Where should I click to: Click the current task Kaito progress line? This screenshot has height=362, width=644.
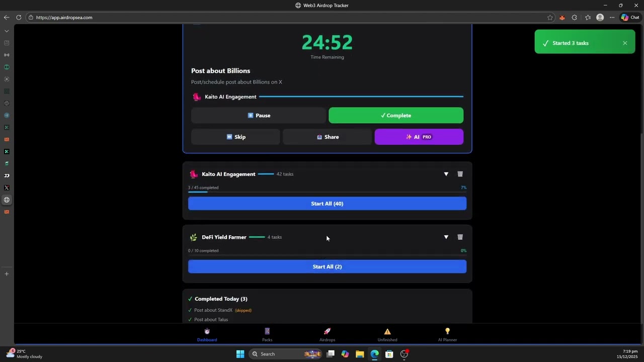click(361, 97)
